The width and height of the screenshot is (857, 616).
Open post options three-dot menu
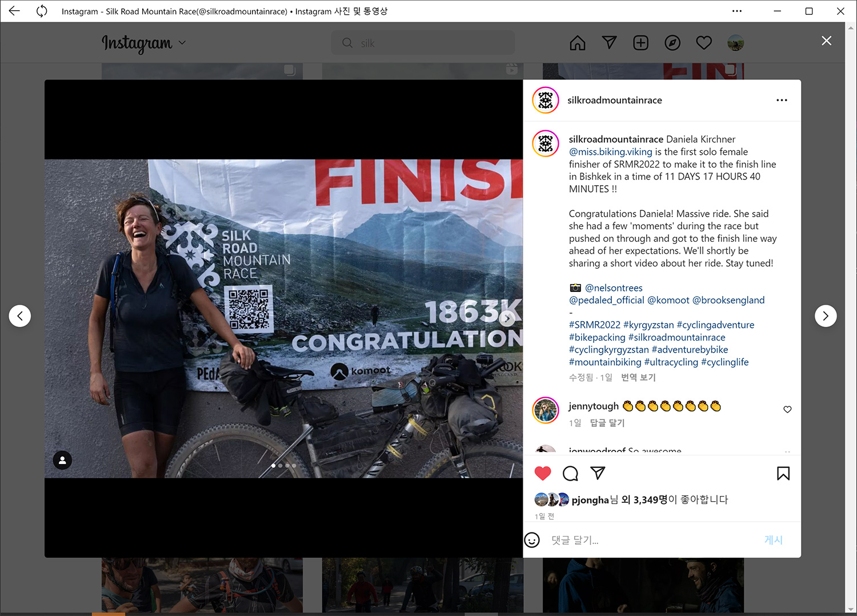point(782,100)
